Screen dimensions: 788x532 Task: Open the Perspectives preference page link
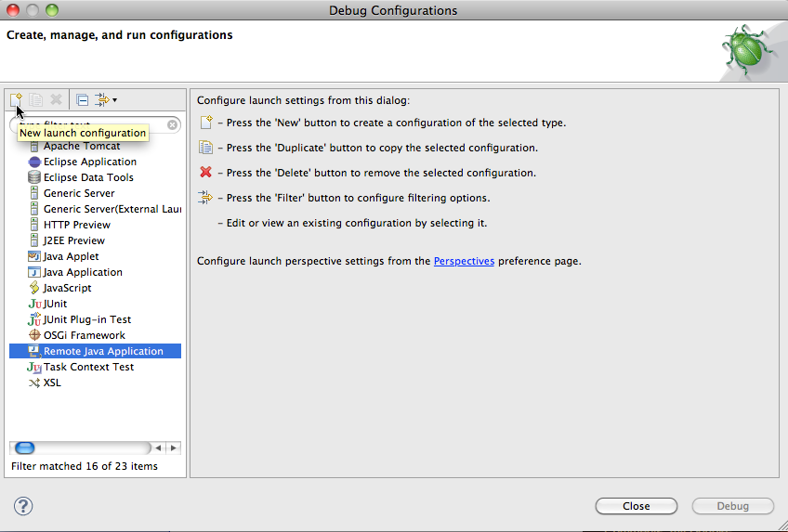(464, 261)
